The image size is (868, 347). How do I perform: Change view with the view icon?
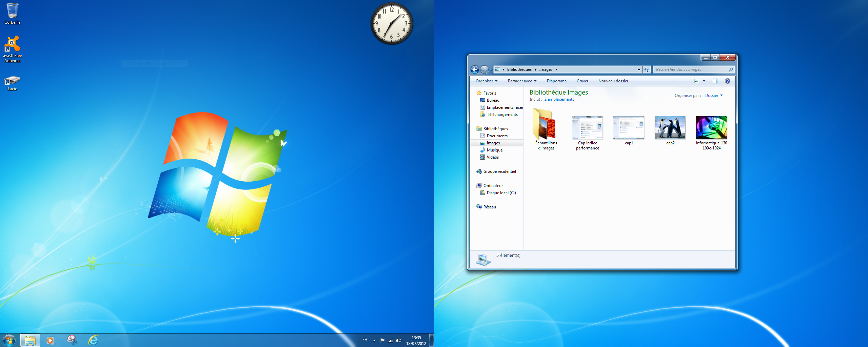(x=697, y=81)
